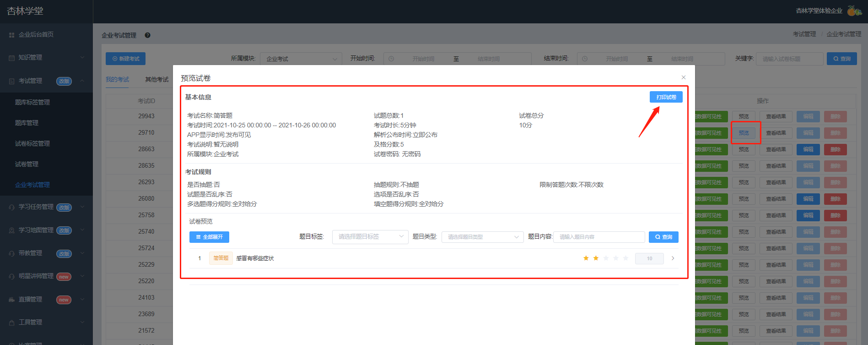The width and height of the screenshot is (868, 345).
Task: Click the camera icon beside 直播管理
Action: click(12, 300)
